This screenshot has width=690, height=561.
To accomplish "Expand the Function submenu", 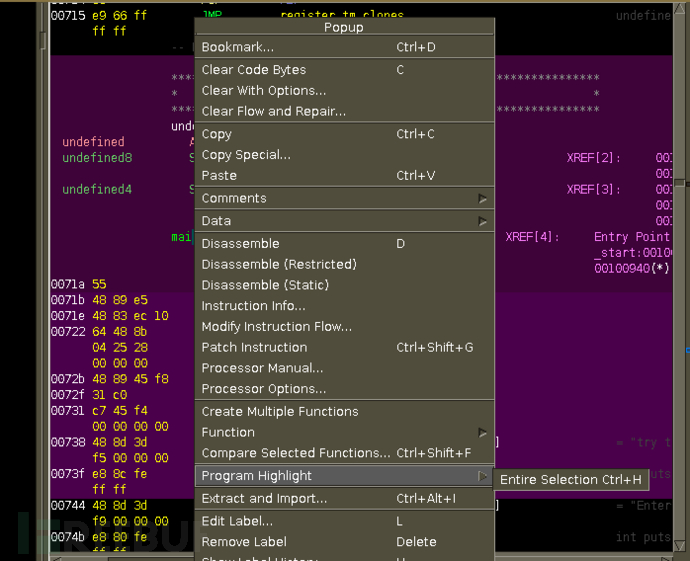I will tap(228, 432).
